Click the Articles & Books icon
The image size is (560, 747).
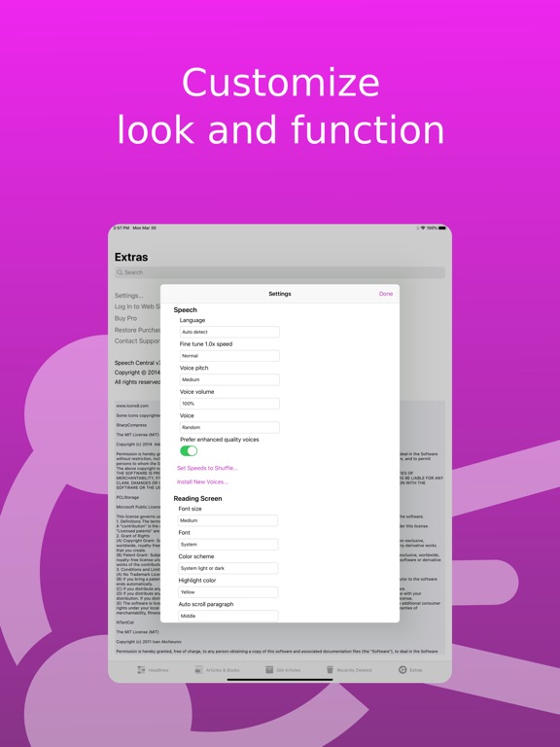tap(198, 670)
